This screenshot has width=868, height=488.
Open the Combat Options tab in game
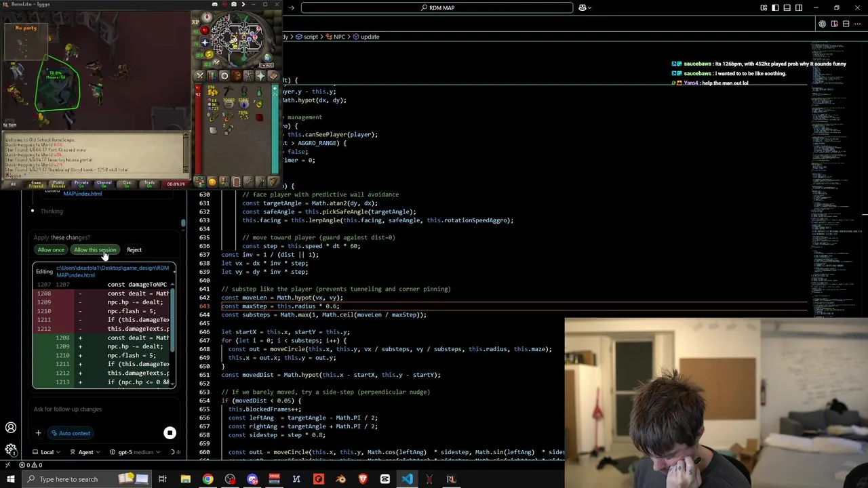pyautogui.click(x=200, y=76)
